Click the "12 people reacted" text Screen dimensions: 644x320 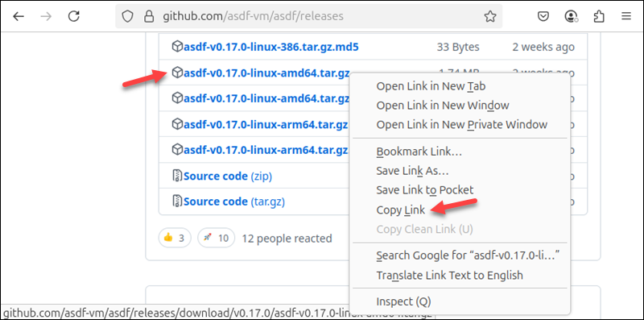pyautogui.click(x=287, y=238)
